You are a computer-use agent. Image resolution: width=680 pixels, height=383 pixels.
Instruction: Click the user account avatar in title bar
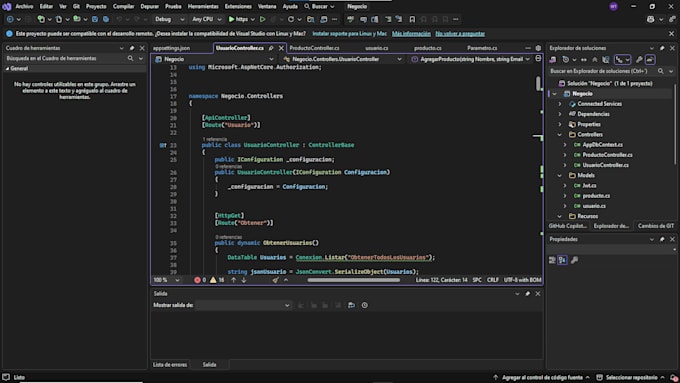coord(613,7)
